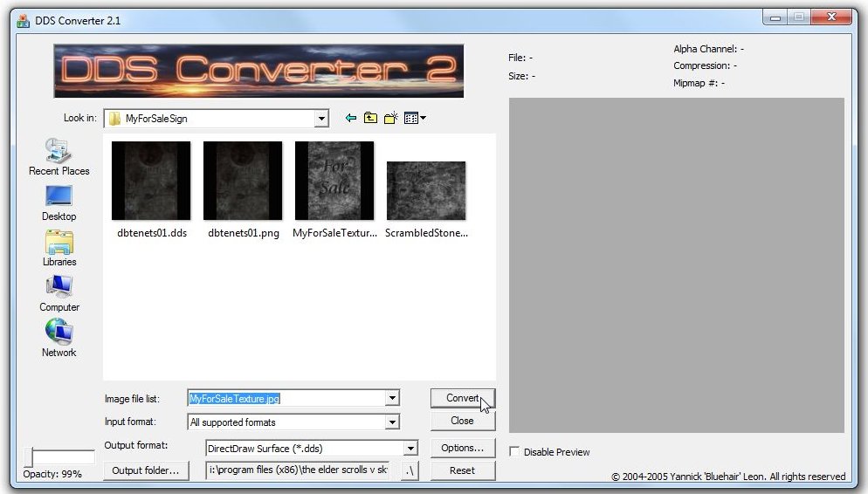Expand the Image file list dropdown
Viewport: 868px width, 494px height.
pyautogui.click(x=392, y=398)
